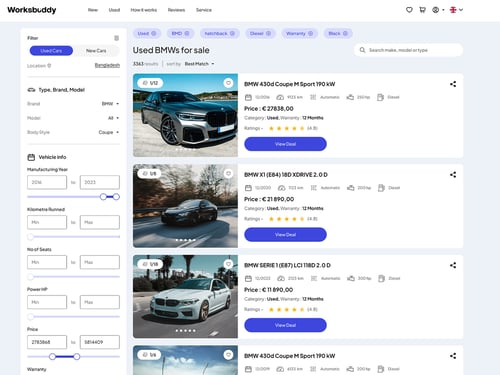Click the Power HP slider handle
This screenshot has width=500, height=375.
[x=30, y=317]
